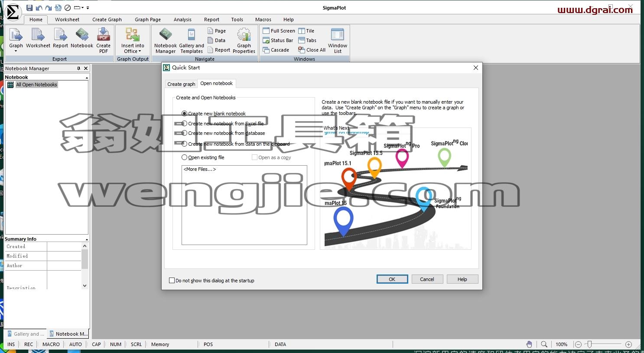Open the Tools ribbon tab

click(237, 20)
